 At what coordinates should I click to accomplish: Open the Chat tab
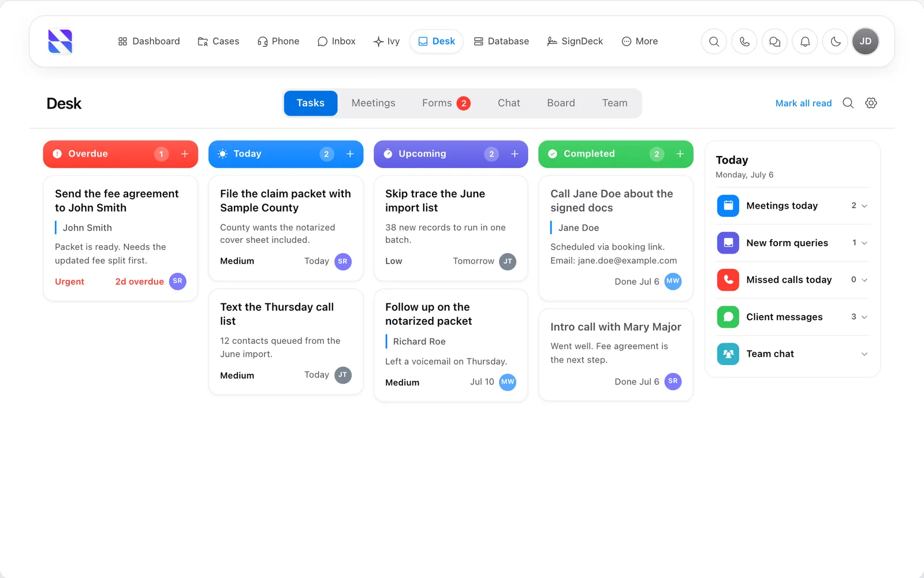[x=509, y=103]
